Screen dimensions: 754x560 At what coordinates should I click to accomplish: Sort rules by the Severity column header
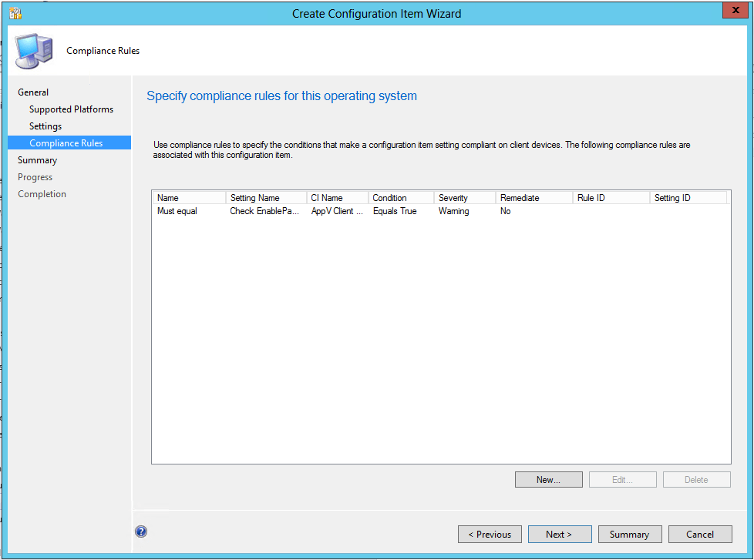pyautogui.click(x=463, y=197)
